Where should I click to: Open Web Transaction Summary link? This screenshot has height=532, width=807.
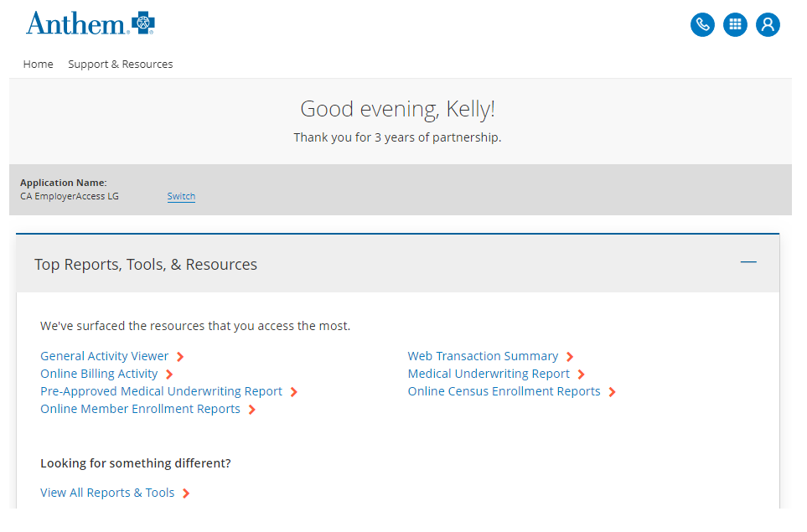483,356
